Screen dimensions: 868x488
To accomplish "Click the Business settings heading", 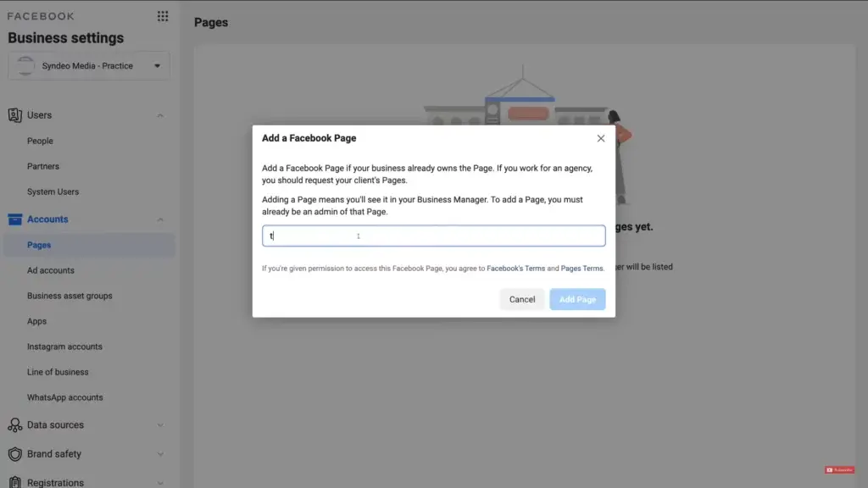I will coord(66,37).
